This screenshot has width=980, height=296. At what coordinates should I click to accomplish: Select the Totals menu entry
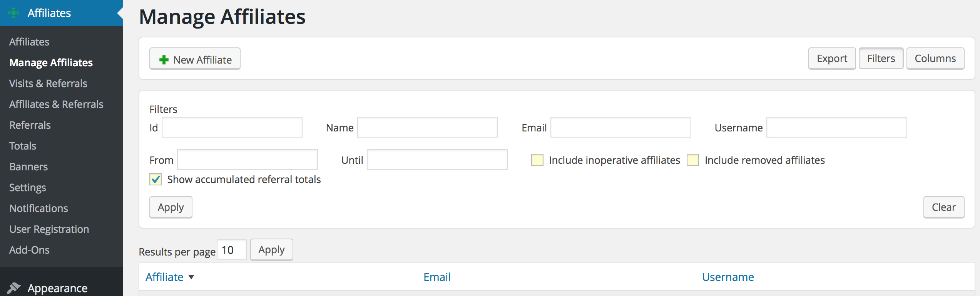click(23, 146)
